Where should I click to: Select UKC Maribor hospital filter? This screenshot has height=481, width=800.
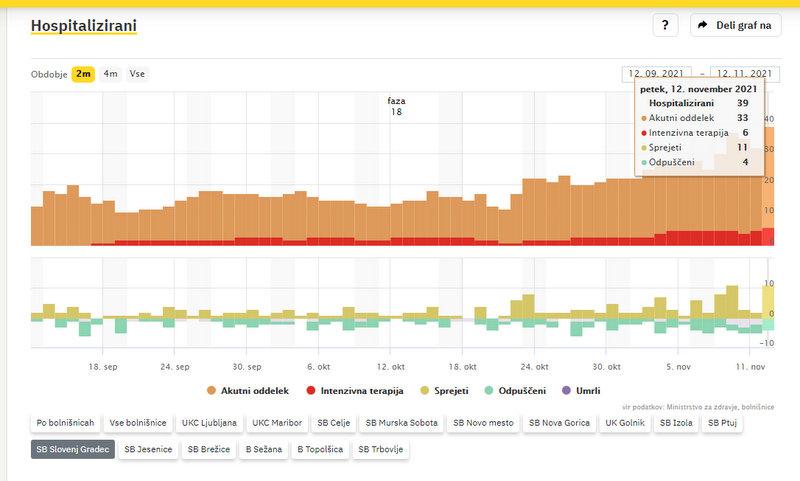[x=277, y=423]
